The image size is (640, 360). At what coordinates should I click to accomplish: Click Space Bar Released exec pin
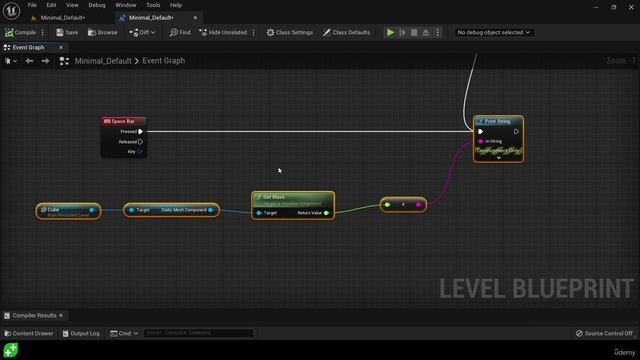(140, 142)
